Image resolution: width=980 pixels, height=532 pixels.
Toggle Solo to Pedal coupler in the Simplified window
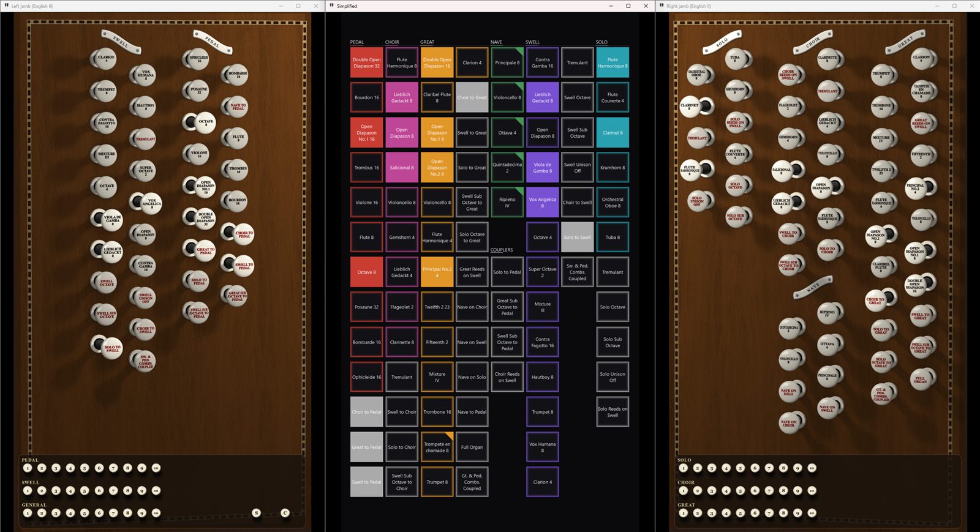click(507, 272)
